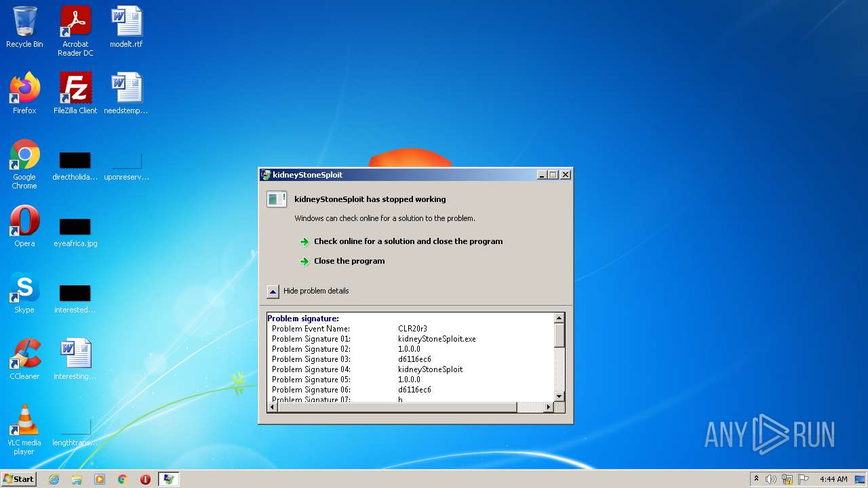Select kidneyStoneSploit.exe signature value
Viewport: 868px width, 488px height.
click(x=437, y=339)
